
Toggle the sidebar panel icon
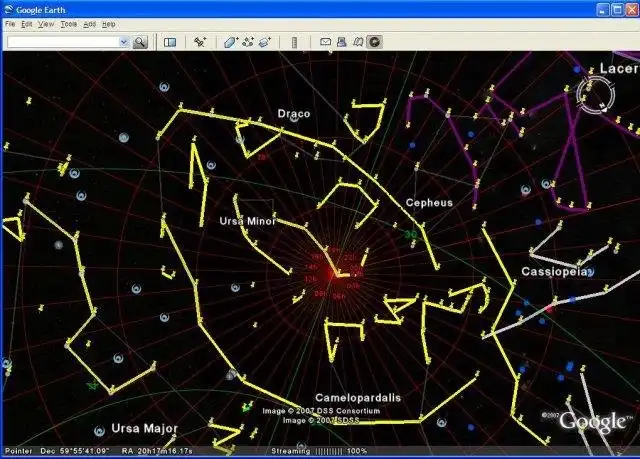click(170, 42)
